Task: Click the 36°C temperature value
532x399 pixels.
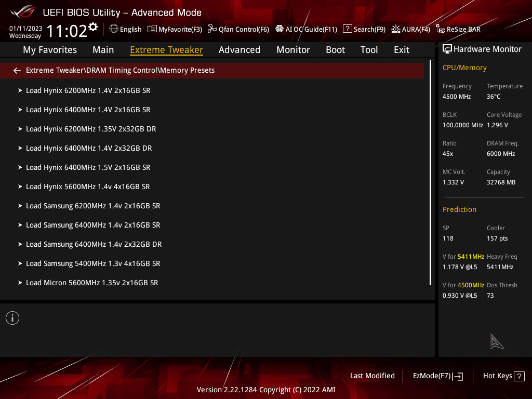Action: click(494, 97)
